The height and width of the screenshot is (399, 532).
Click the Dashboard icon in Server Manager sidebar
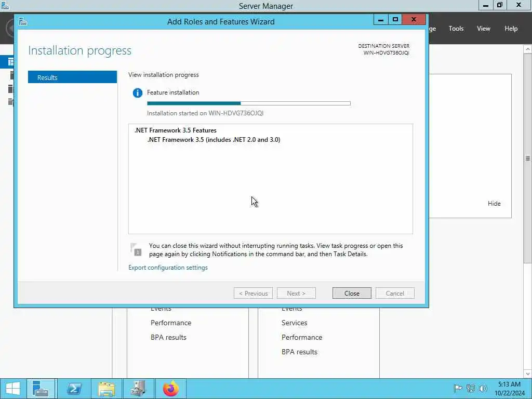10,62
